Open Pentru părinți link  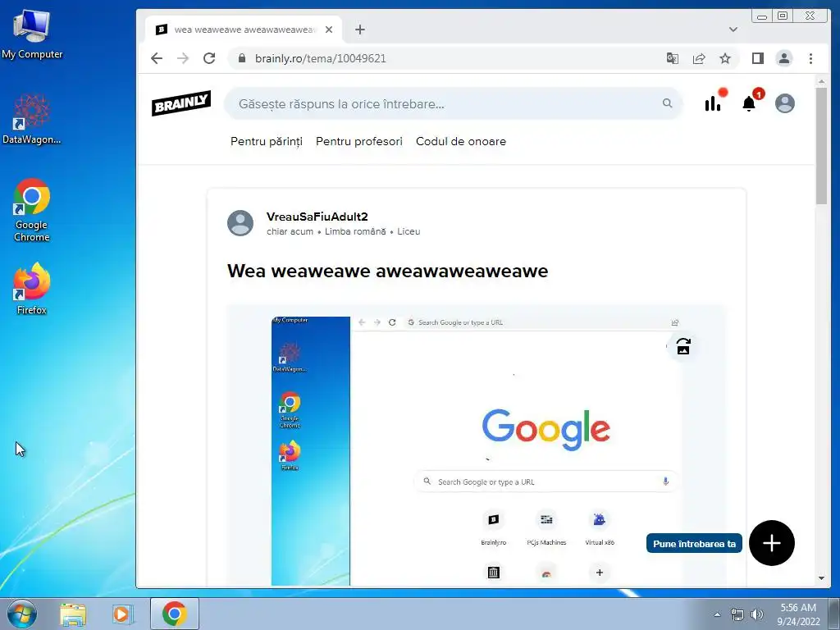pos(267,141)
